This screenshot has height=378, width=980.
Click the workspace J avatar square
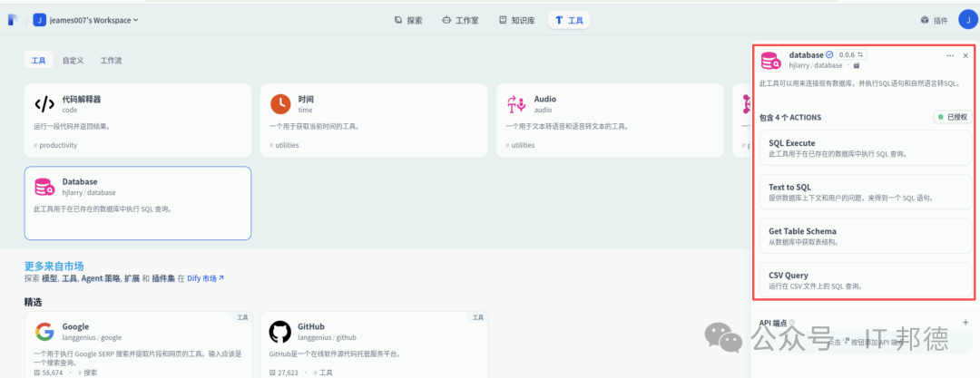(40, 20)
